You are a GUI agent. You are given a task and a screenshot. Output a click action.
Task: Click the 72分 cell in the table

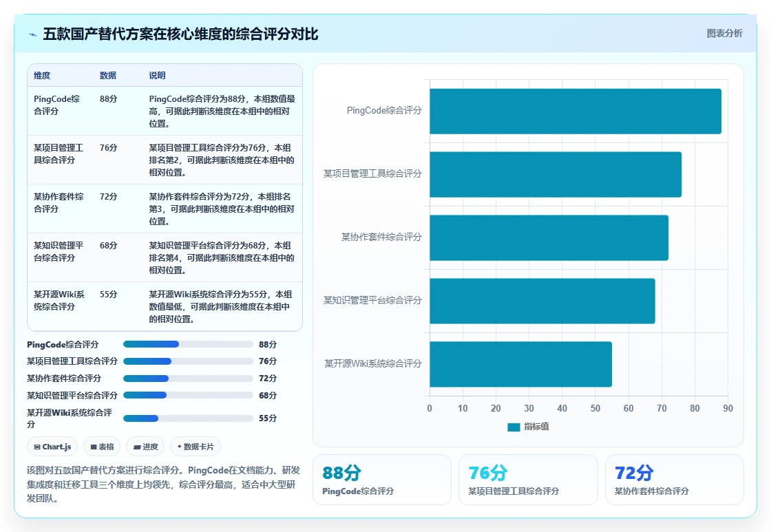(x=108, y=196)
